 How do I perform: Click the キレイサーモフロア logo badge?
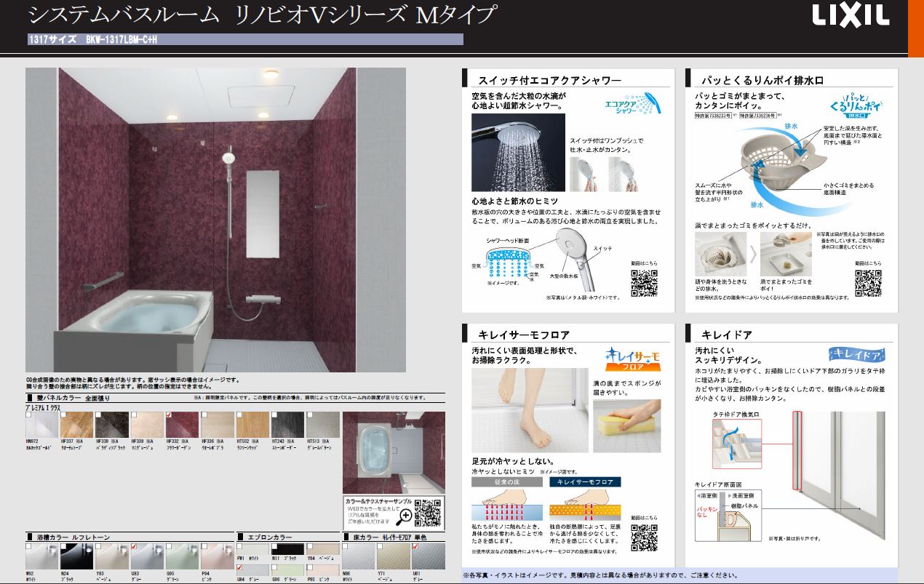click(633, 359)
